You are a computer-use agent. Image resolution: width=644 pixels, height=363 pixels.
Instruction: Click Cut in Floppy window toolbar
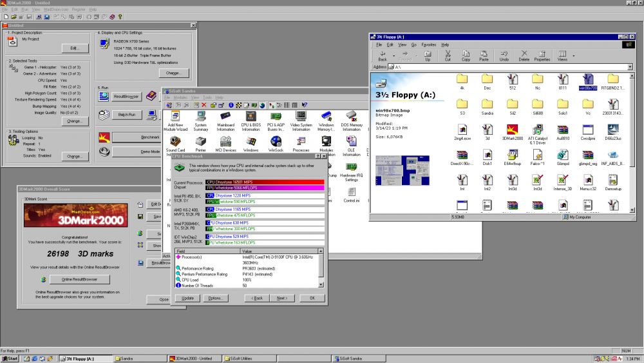(448, 56)
